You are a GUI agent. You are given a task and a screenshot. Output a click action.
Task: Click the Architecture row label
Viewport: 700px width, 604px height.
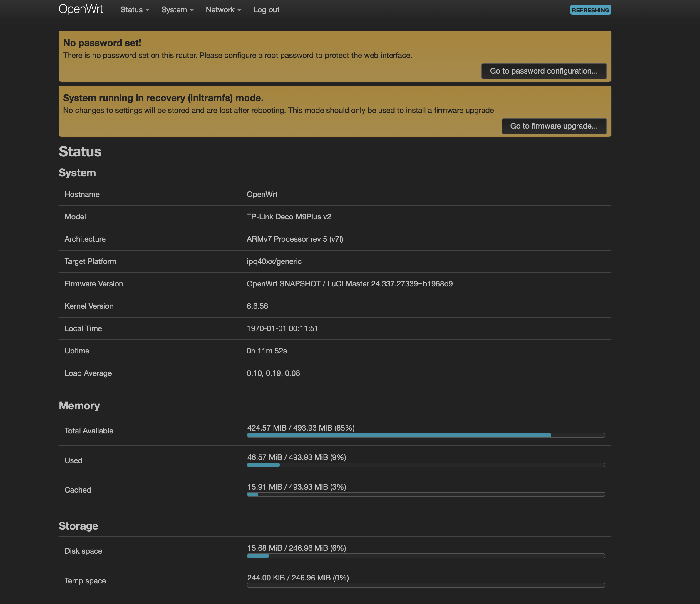(85, 239)
